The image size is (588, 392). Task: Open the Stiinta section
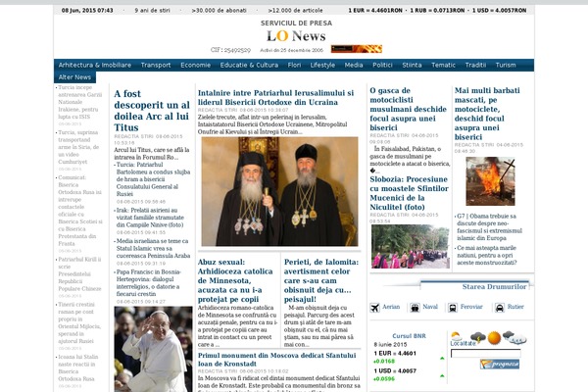coord(412,65)
